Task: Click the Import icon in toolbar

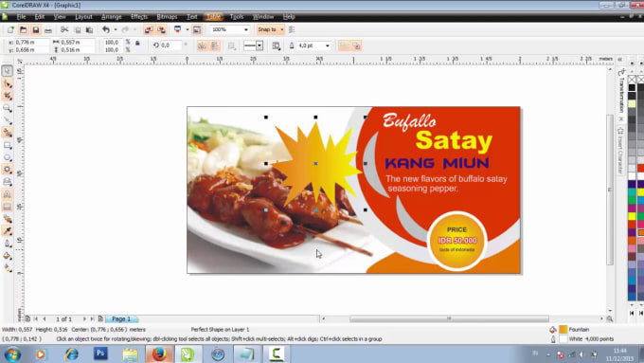Action: point(149,29)
